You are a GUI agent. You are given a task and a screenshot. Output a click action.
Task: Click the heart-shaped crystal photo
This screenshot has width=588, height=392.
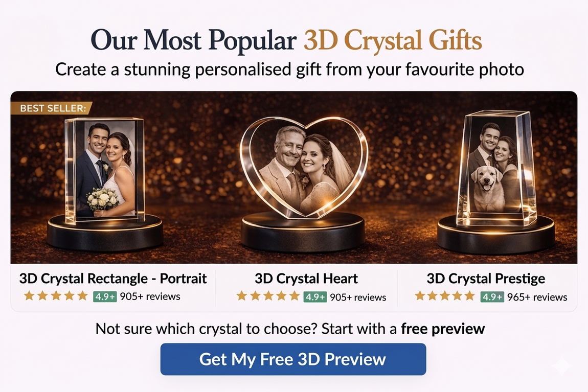[304, 168]
